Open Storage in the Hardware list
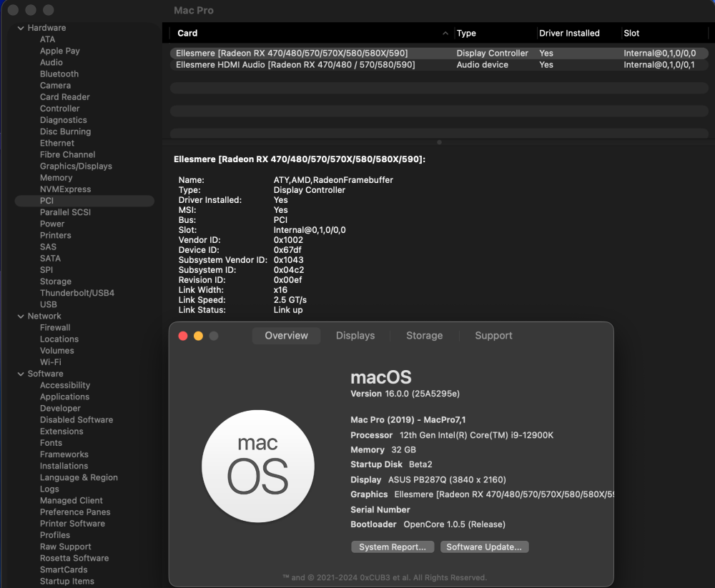The height and width of the screenshot is (588, 715). [56, 281]
